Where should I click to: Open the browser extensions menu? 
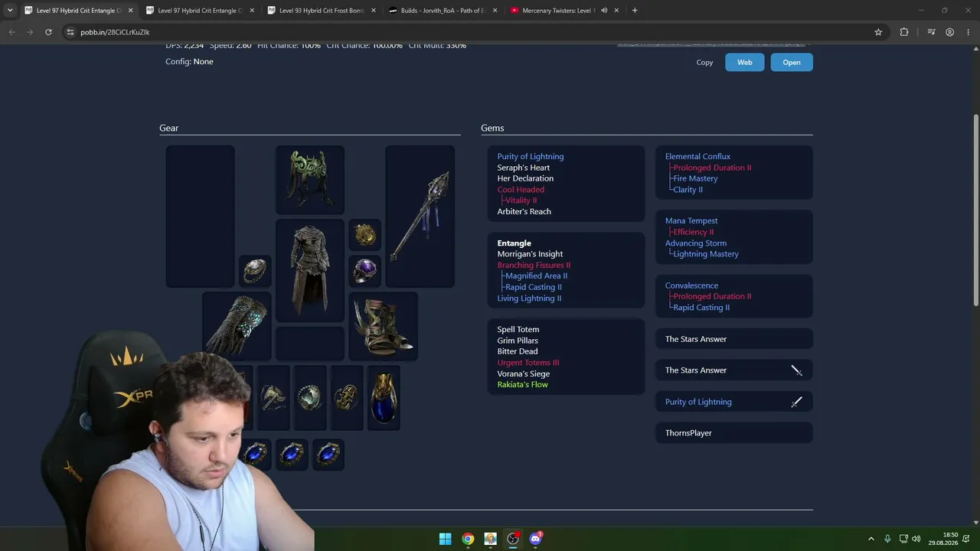(x=904, y=32)
